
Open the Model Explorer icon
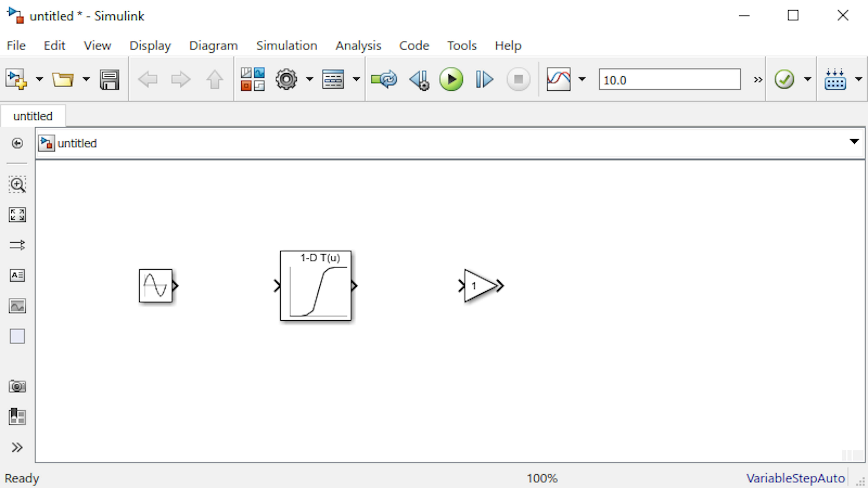point(333,80)
